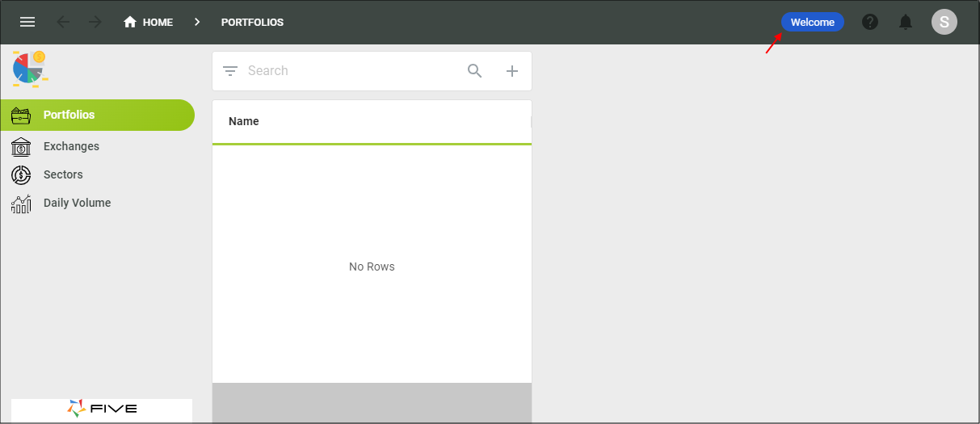This screenshot has width=980, height=424.
Task: Click the back arrow in the top bar
Action: coord(63,22)
